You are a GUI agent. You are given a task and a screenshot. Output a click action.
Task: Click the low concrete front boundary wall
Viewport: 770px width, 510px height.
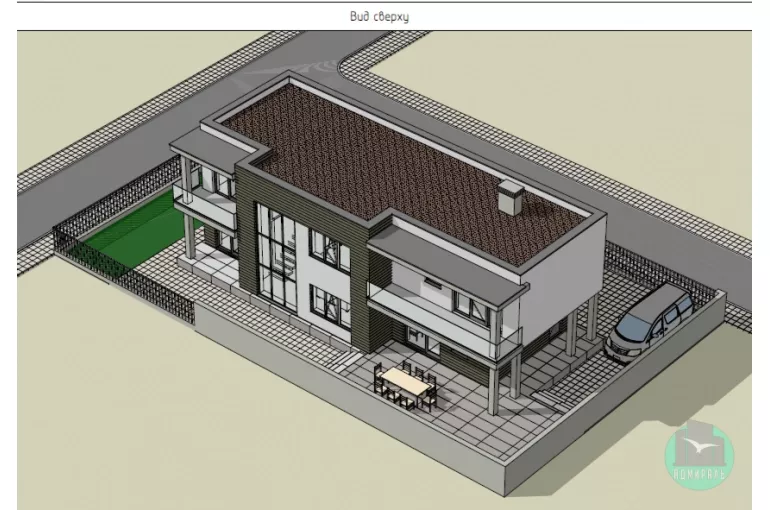(x=380, y=430)
